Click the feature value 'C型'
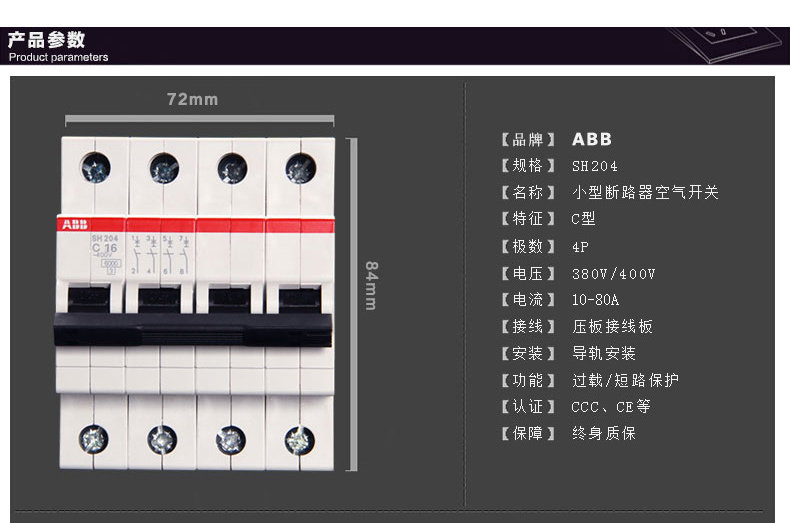Screen dimensions: 790x523 [583, 219]
